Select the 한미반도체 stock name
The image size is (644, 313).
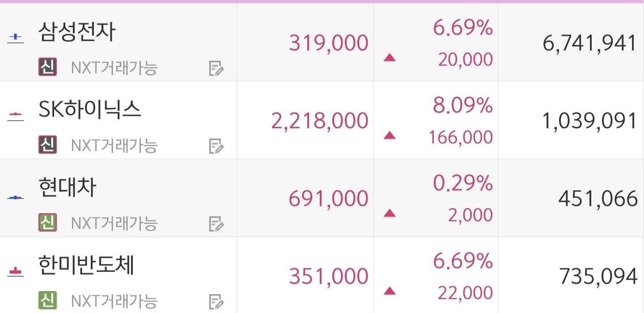click(87, 265)
